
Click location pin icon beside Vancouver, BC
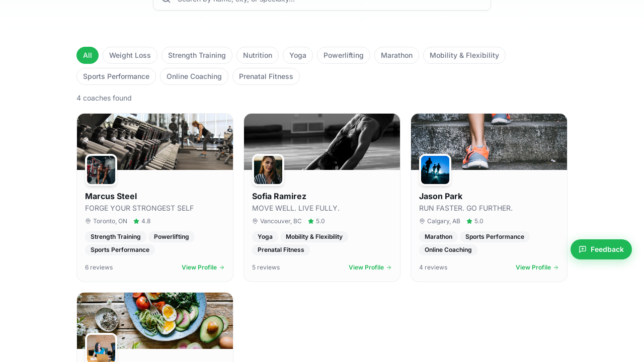[x=255, y=221]
